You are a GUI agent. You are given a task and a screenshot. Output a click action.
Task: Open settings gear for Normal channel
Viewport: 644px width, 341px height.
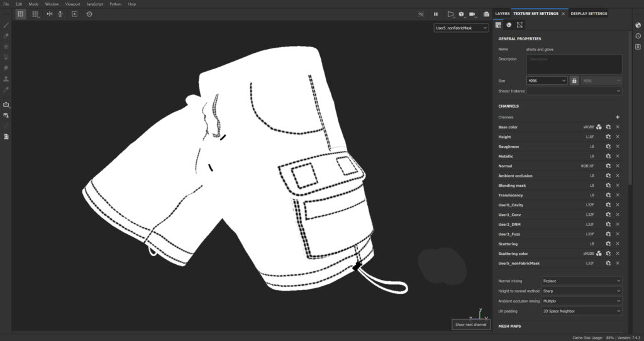608,166
